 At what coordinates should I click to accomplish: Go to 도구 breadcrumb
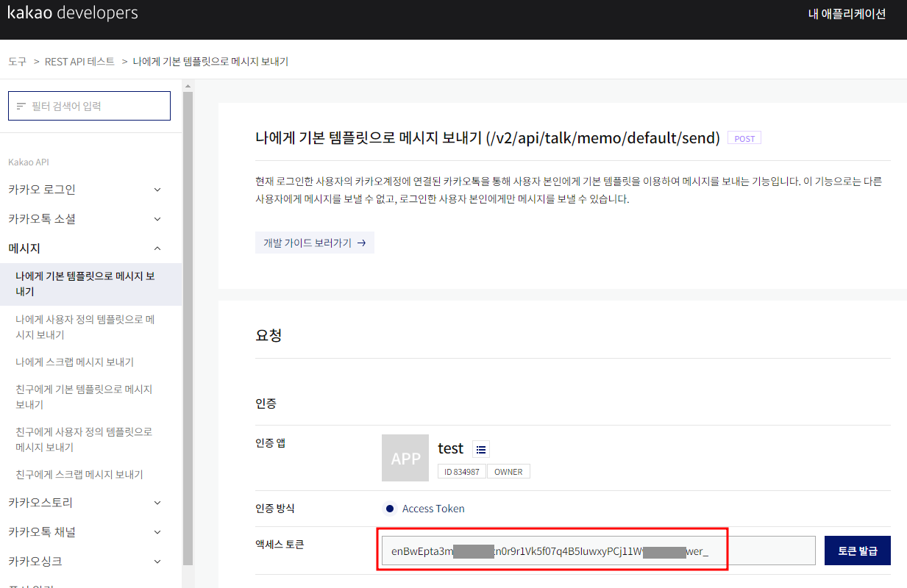17,62
